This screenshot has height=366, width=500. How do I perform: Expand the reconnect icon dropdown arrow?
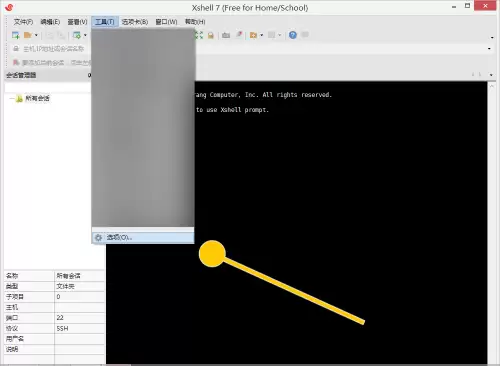tap(85, 35)
